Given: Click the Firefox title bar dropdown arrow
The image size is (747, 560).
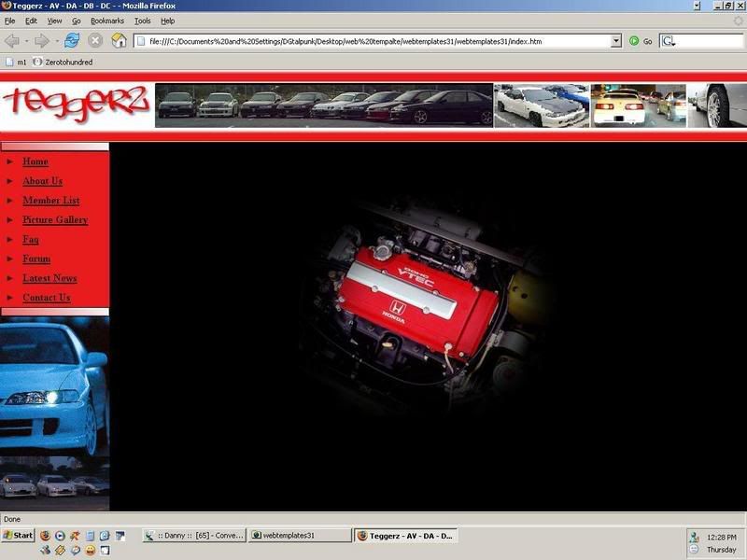Looking at the screenshot, I should pos(697,6).
